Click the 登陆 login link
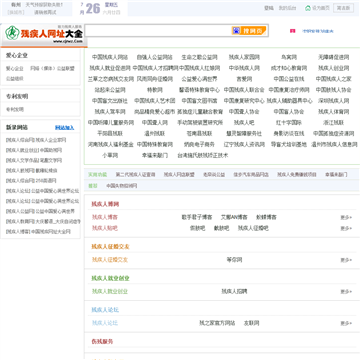The height and width of the screenshot is (360, 360). click(269, 8)
